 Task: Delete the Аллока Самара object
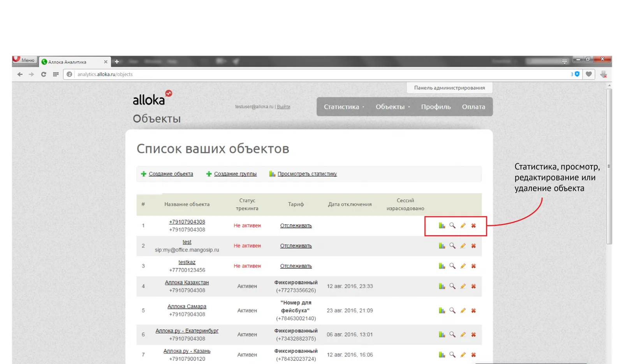pos(473,310)
